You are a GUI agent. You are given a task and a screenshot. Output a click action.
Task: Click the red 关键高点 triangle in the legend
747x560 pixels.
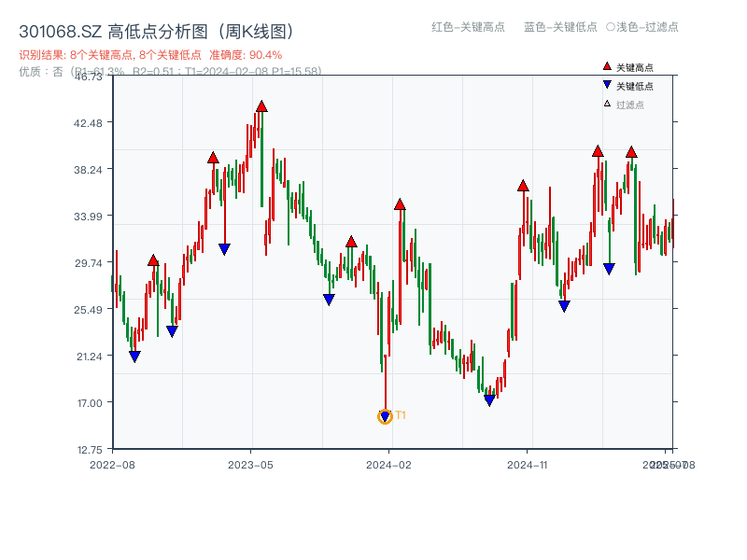(607, 66)
